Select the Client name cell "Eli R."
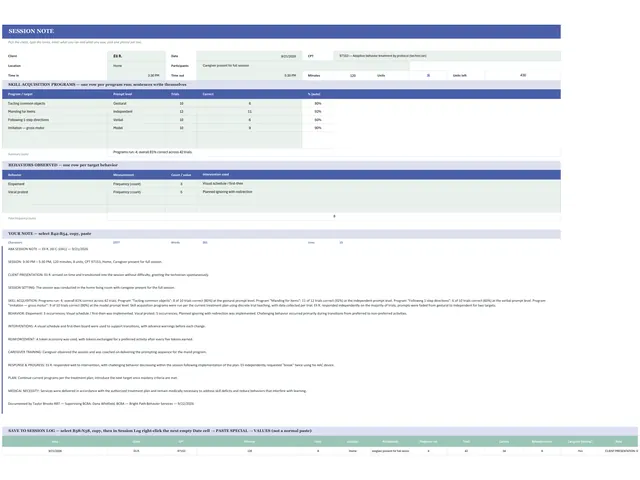The width and height of the screenshot is (640, 480). 136,56
